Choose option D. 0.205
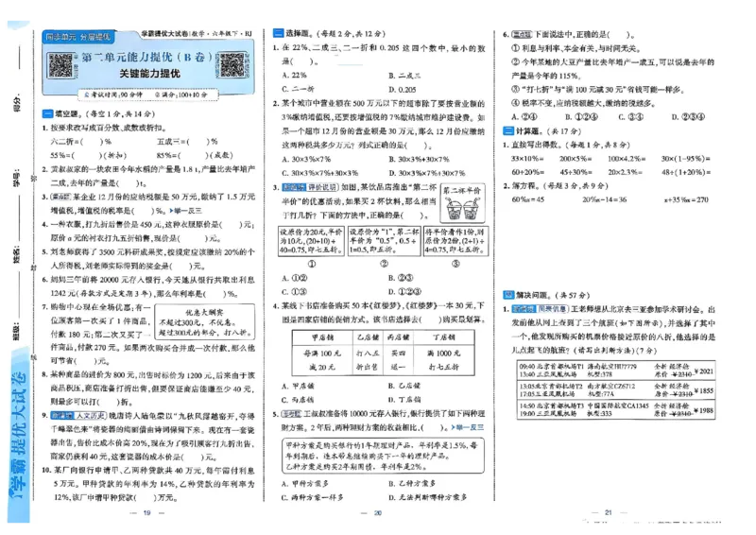 tap(403, 89)
